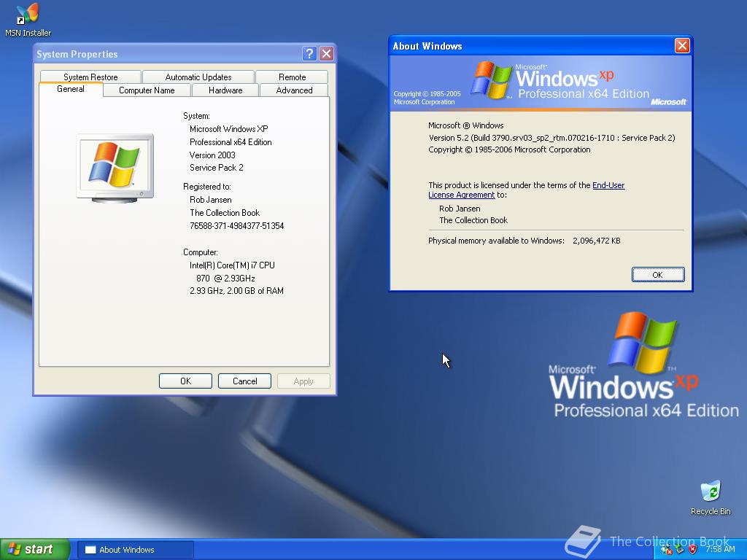Click the About Windows title bar text

427,46
